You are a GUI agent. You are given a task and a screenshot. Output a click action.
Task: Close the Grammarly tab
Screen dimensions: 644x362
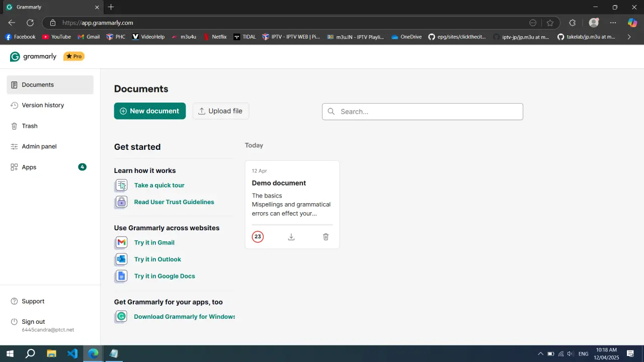tap(97, 7)
